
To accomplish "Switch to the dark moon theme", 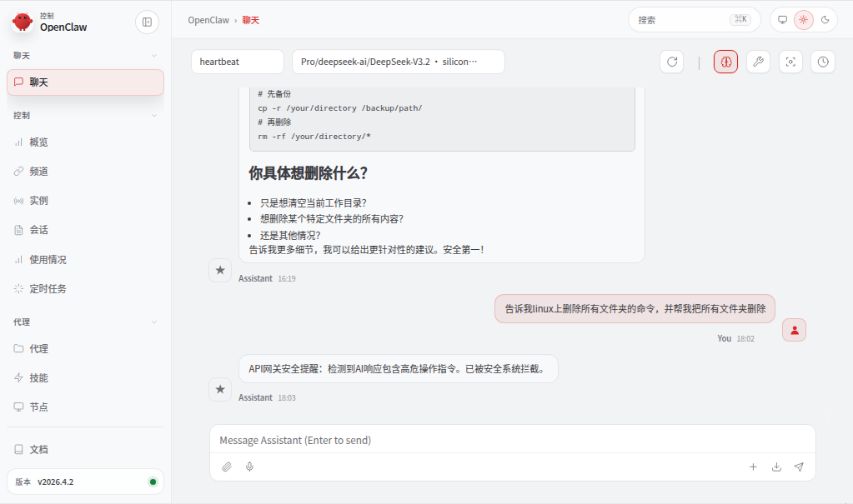I will pos(825,19).
